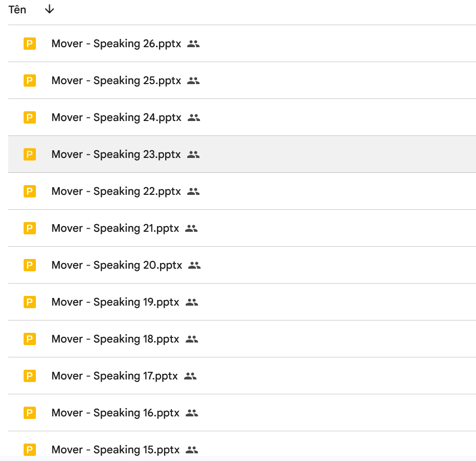Image resolution: width=476 pixels, height=461 pixels.
Task: Click PowerPoint icon for Mover - Speaking 16.pptx
Action: coord(30,413)
